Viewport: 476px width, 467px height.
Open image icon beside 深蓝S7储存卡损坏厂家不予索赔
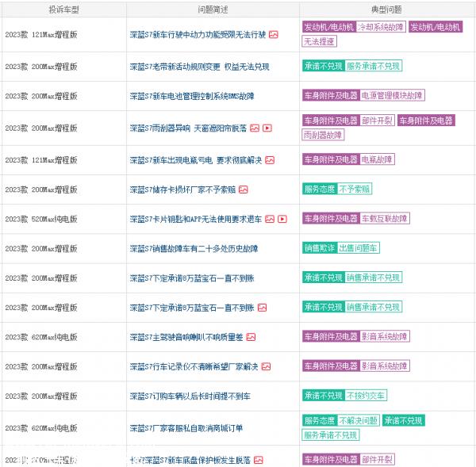point(244,189)
